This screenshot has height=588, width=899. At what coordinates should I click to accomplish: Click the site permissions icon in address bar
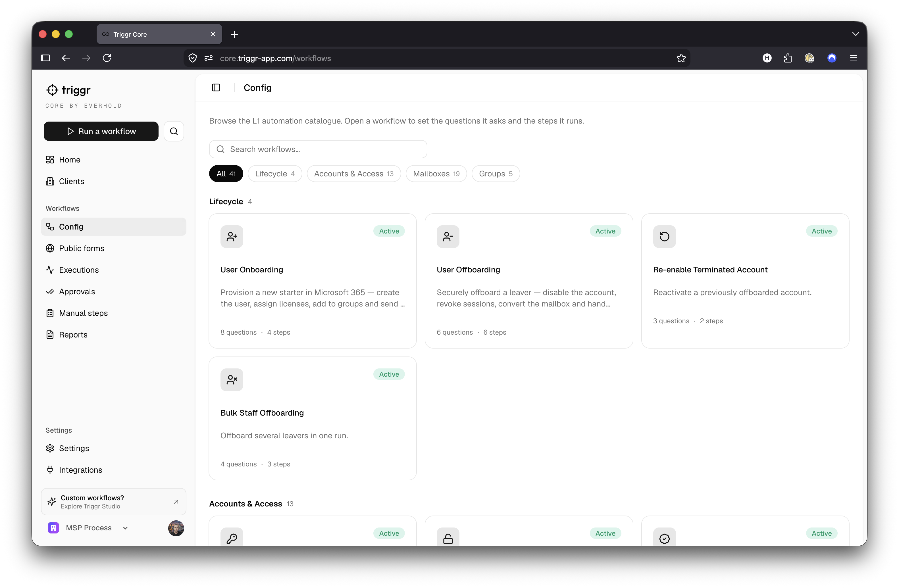209,58
